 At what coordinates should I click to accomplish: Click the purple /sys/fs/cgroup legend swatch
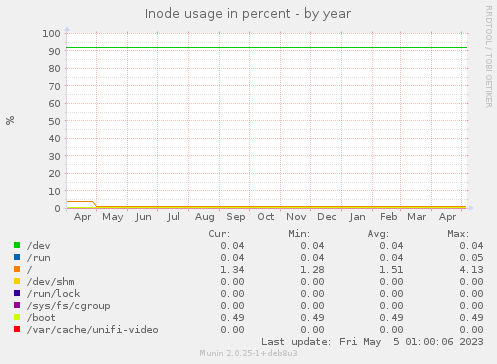17,305
